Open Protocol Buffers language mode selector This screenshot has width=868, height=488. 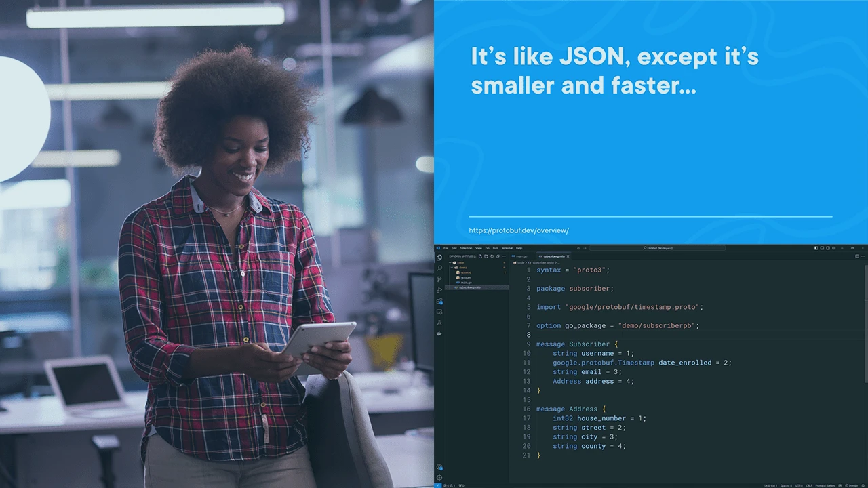(825, 485)
